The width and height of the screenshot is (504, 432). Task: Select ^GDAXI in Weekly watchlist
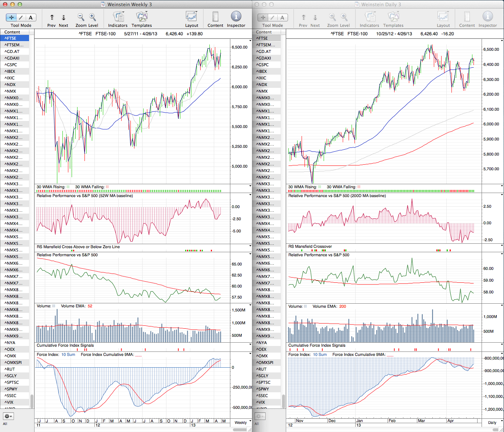click(x=12, y=58)
